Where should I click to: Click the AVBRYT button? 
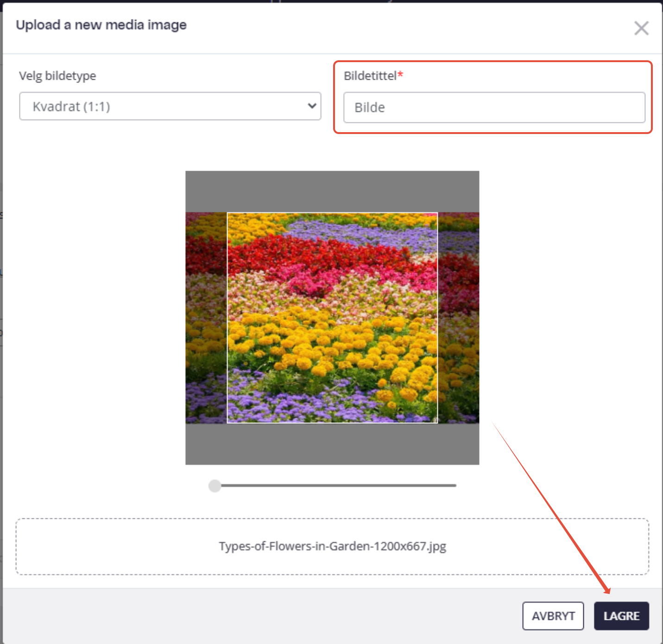click(553, 616)
